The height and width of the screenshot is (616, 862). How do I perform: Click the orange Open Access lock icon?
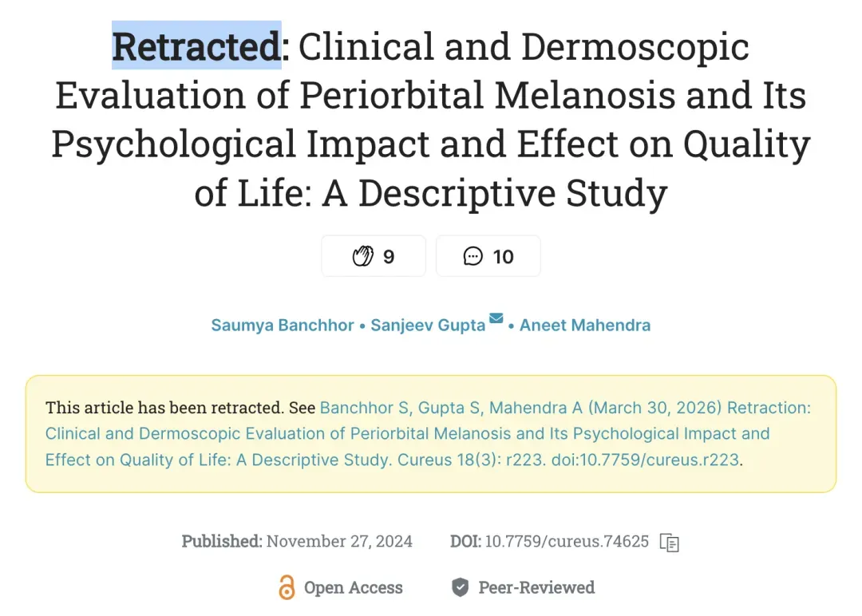click(287, 587)
